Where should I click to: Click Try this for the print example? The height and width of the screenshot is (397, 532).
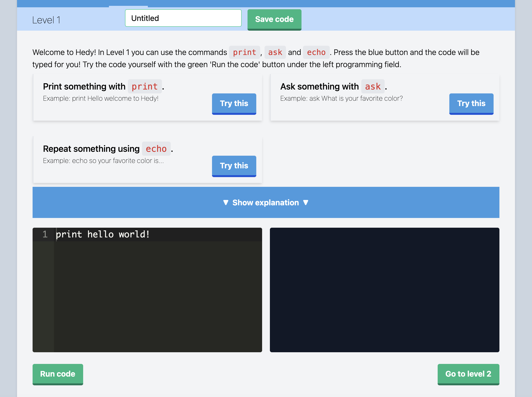[234, 104]
